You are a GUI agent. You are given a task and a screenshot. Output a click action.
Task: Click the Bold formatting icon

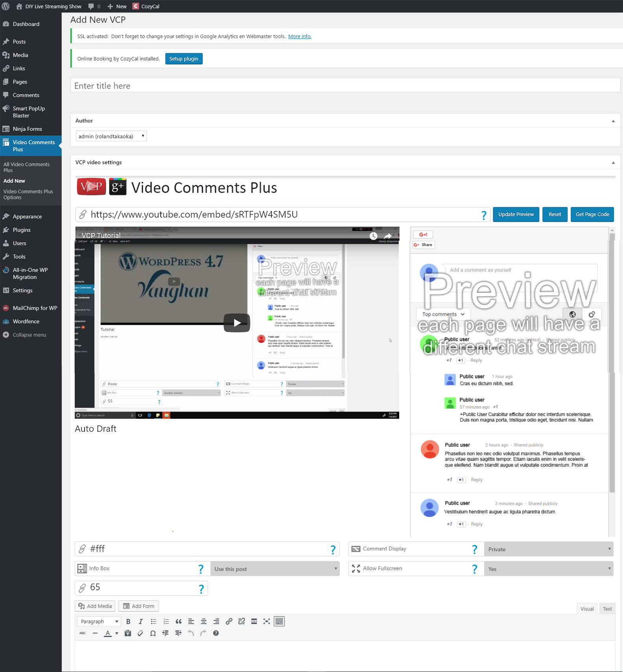[x=128, y=621]
